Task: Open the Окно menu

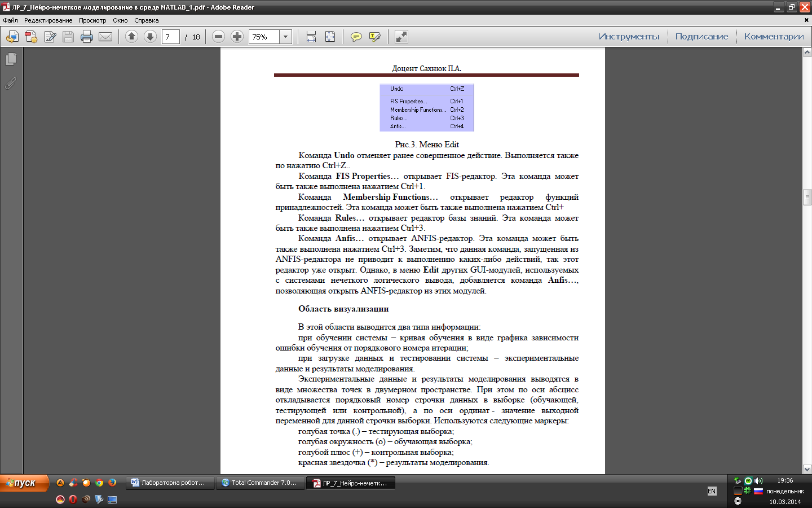Action: [120, 20]
